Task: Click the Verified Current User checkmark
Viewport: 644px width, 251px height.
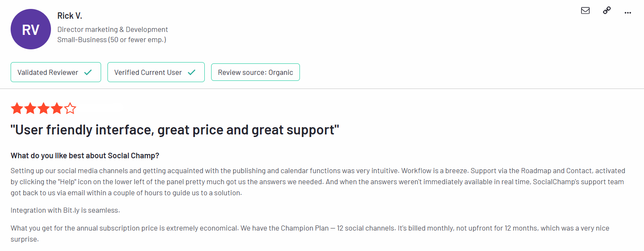Action: click(192, 72)
